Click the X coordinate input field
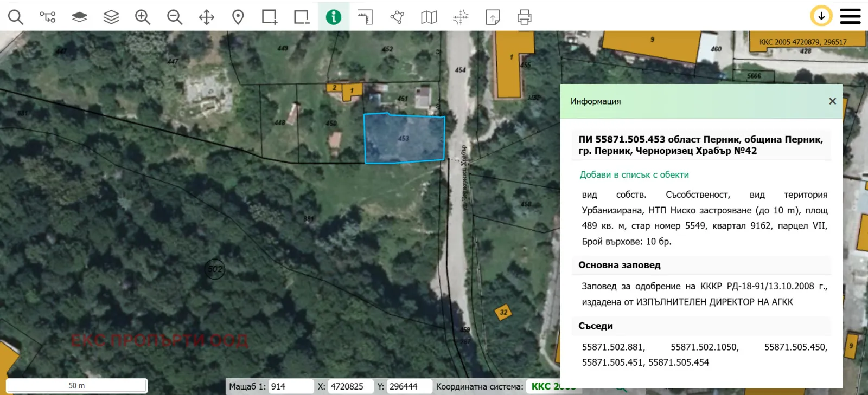This screenshot has width=868, height=395. pos(351,386)
